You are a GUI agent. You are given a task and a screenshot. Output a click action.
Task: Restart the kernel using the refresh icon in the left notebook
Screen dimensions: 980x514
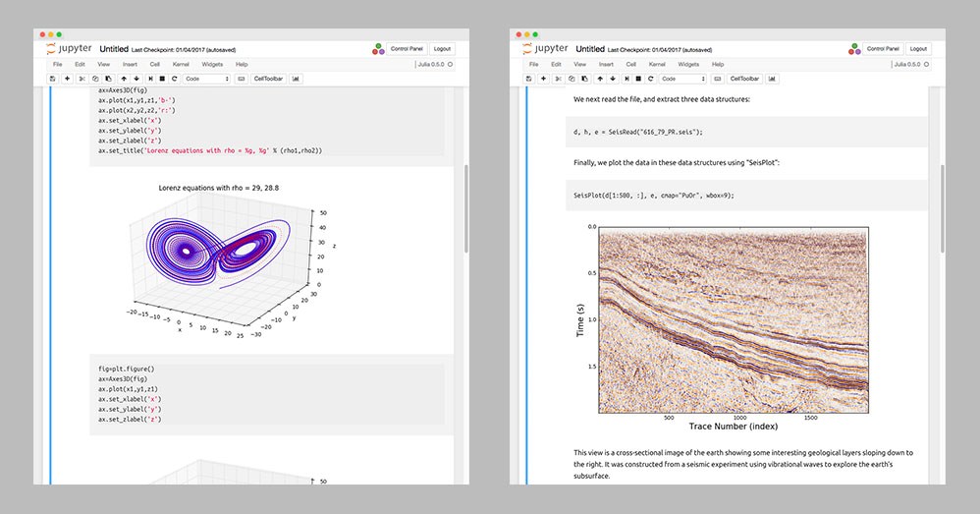click(174, 79)
